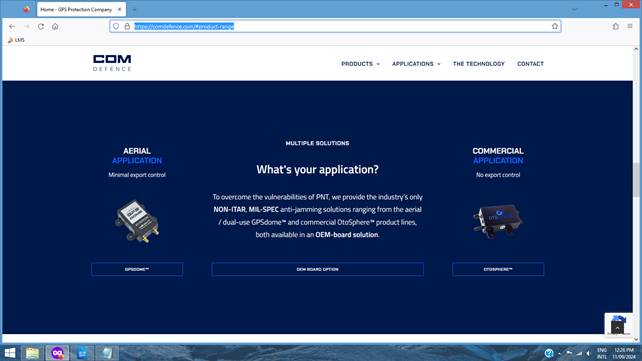
Task: Click the OEM Board Option button
Action: [317, 269]
